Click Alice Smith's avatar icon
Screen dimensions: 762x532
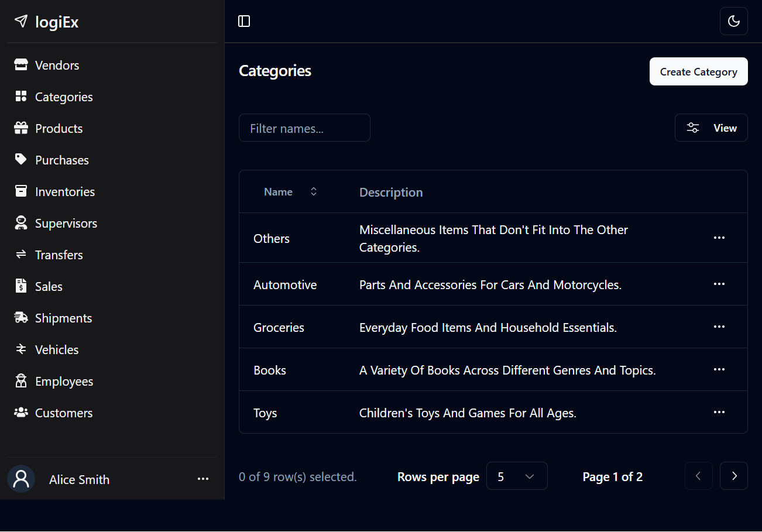pyautogui.click(x=21, y=479)
